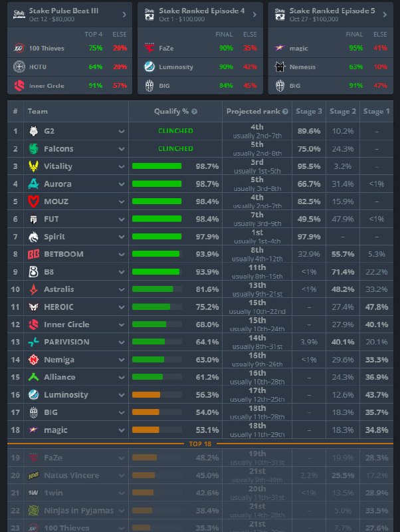Viewport: 400px width, 532px height.
Task: Click the BetBoom team logo
Action: click(x=33, y=254)
